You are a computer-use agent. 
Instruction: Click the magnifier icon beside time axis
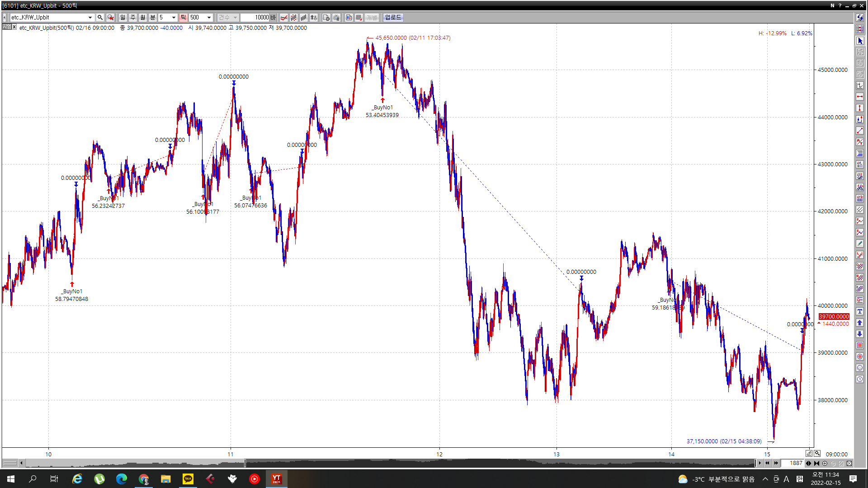(817, 454)
